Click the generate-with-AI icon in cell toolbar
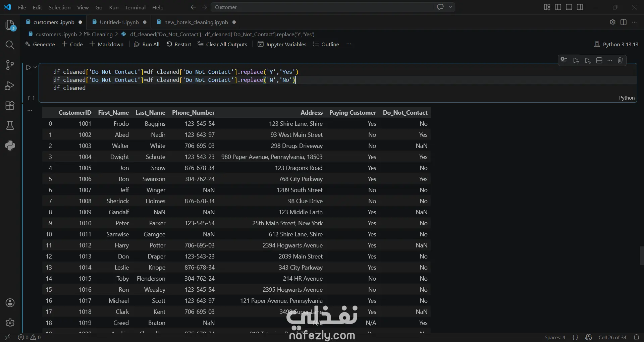 click(x=564, y=60)
